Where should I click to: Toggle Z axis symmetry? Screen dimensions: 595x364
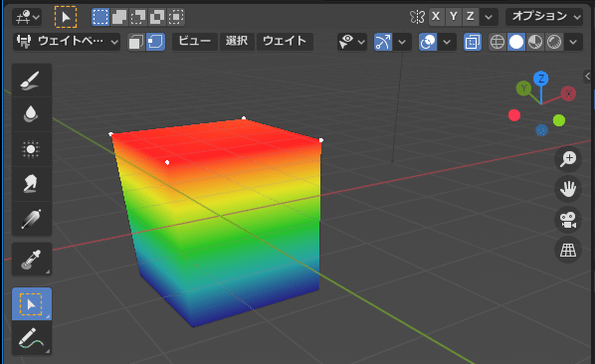(x=471, y=17)
